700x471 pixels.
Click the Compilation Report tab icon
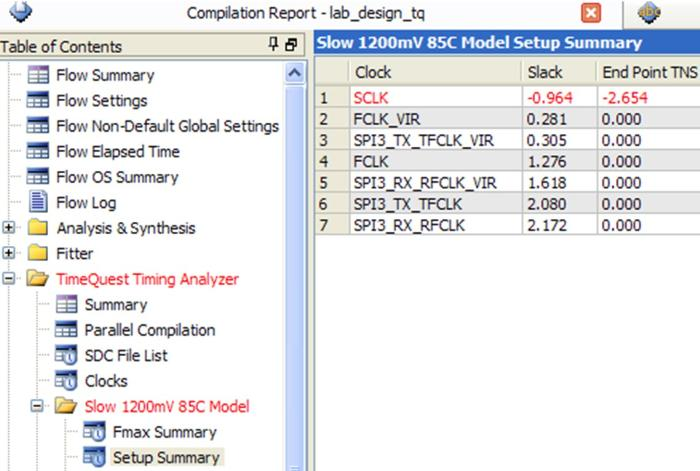pos(20,12)
